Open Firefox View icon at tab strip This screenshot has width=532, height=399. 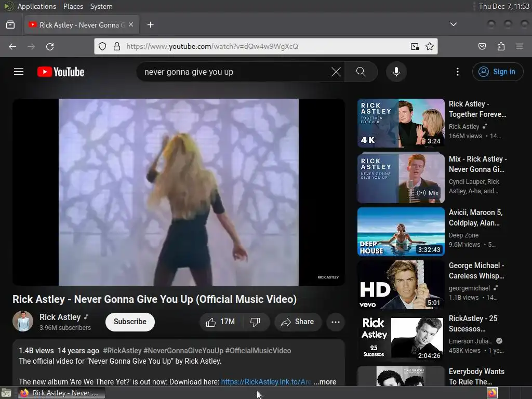click(10, 25)
